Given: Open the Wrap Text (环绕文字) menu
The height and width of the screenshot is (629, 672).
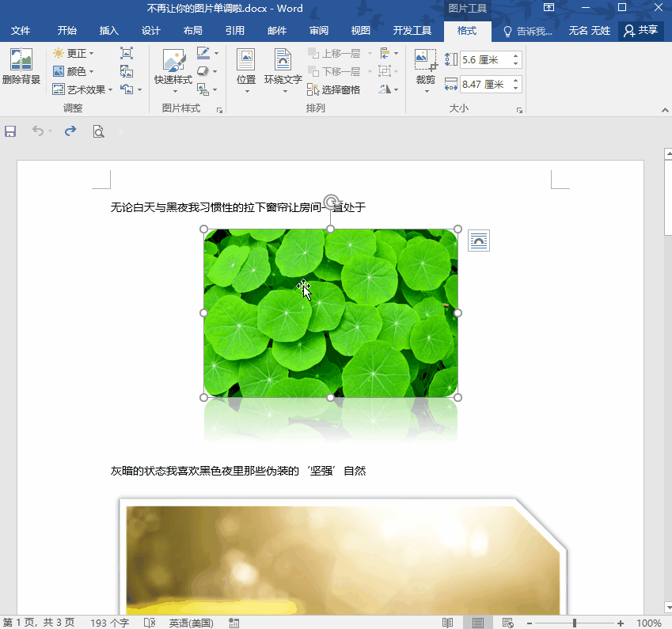Looking at the screenshot, I should [x=283, y=70].
